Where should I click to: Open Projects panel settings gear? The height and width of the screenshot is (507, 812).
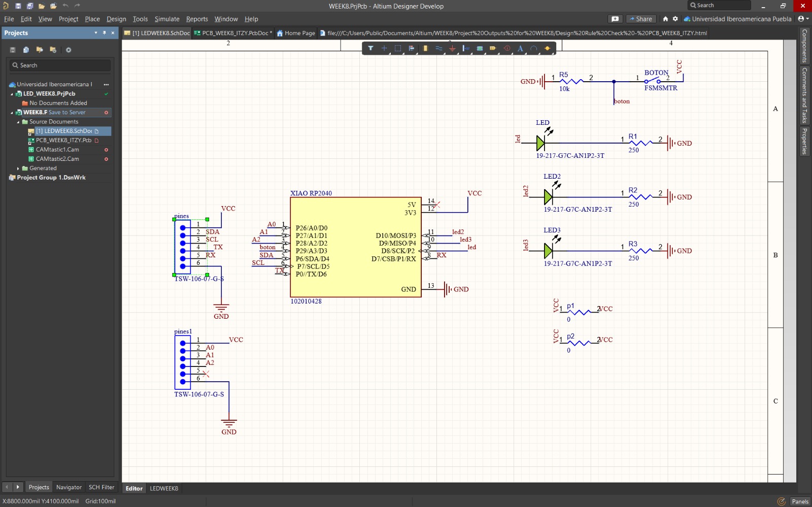point(69,50)
